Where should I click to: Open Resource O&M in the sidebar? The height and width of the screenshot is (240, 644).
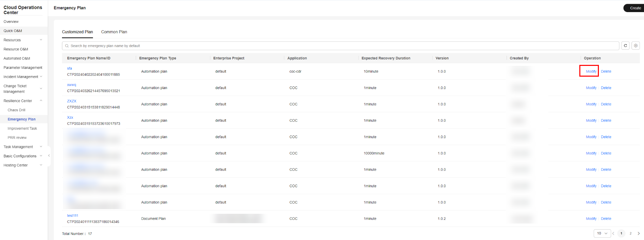[16, 49]
